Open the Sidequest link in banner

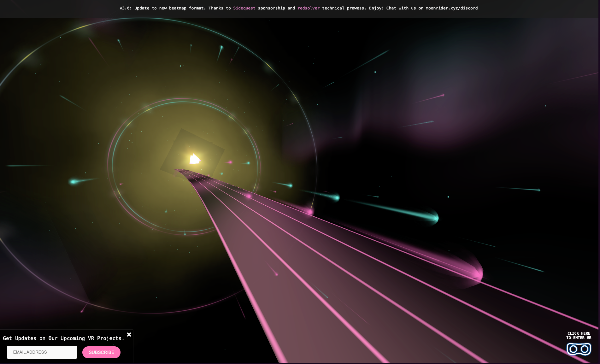(244, 8)
